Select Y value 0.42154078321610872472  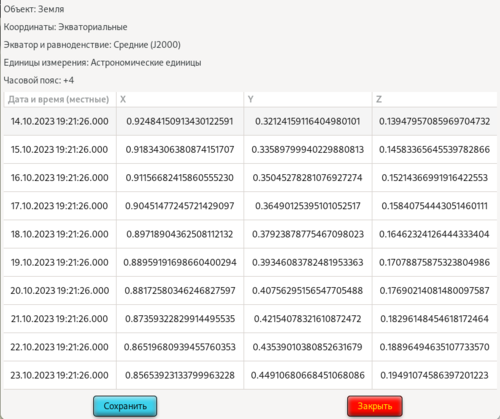[308, 319]
